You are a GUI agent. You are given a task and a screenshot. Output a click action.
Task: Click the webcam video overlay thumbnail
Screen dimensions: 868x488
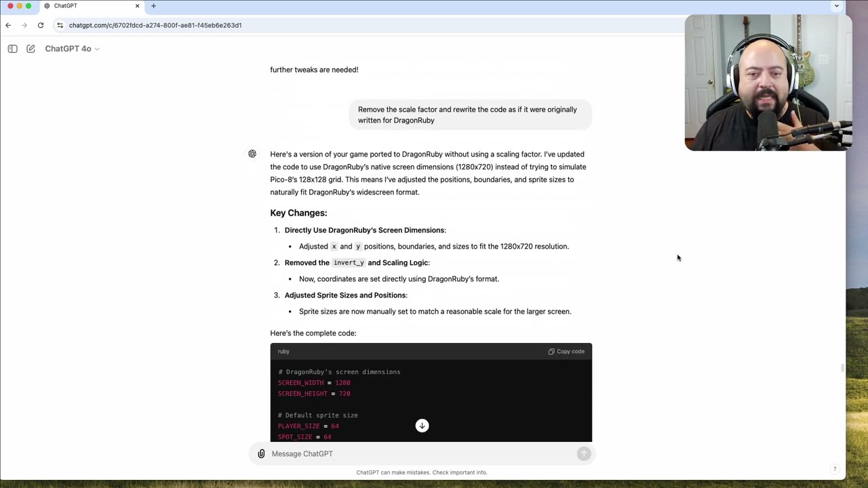(768, 82)
